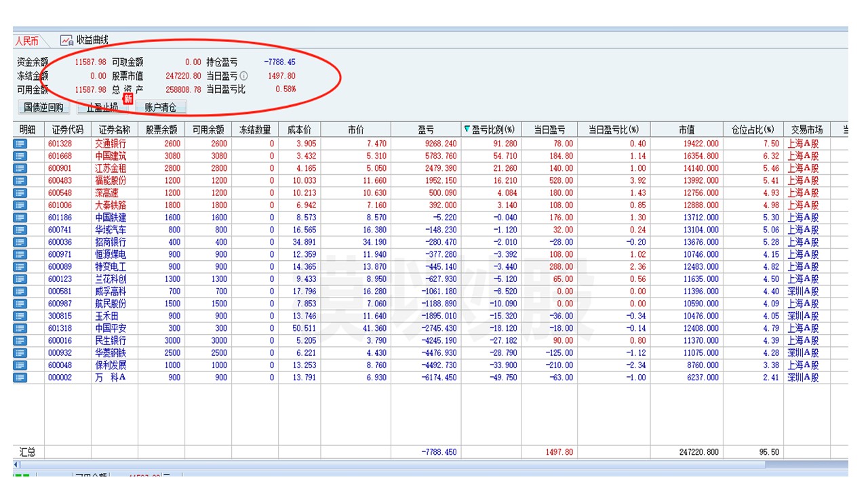Viewport: 868px width, 488px height.
Task: Switch to the 人民币 tab
Action: pos(27,41)
